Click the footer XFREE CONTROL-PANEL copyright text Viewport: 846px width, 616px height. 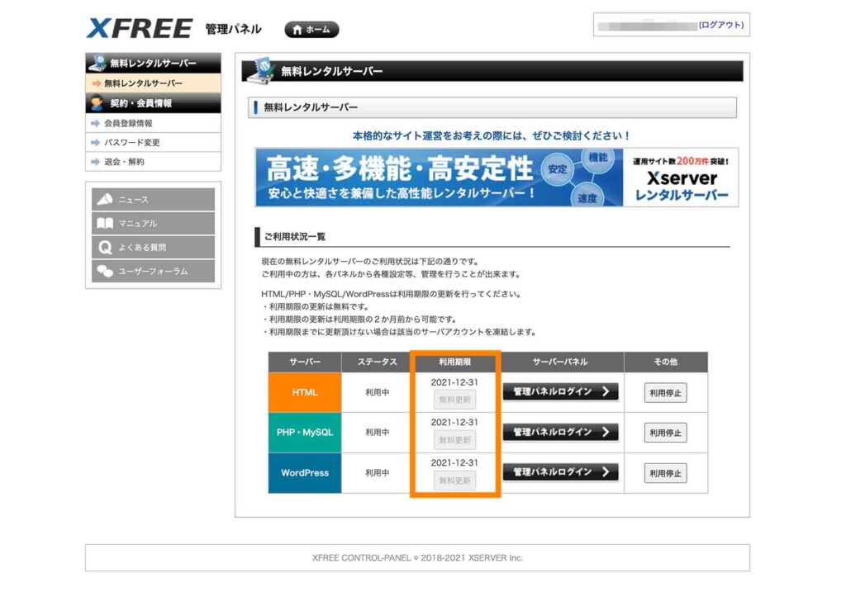point(417,557)
